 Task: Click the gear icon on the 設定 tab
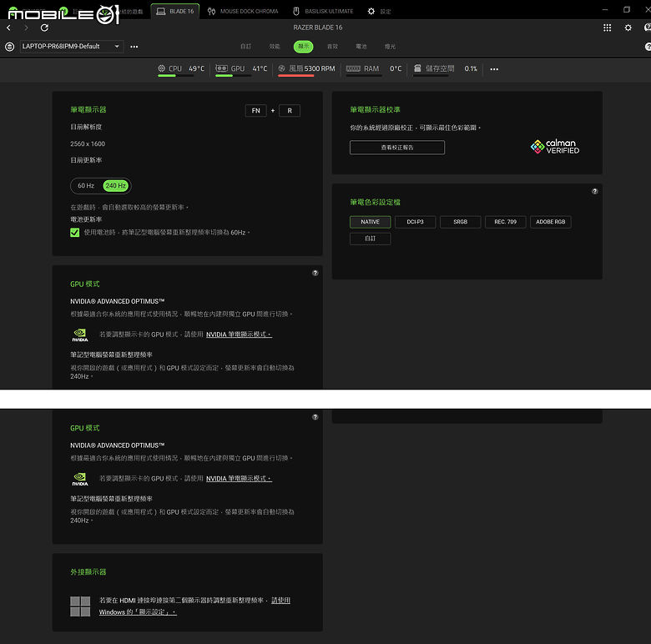coord(371,11)
